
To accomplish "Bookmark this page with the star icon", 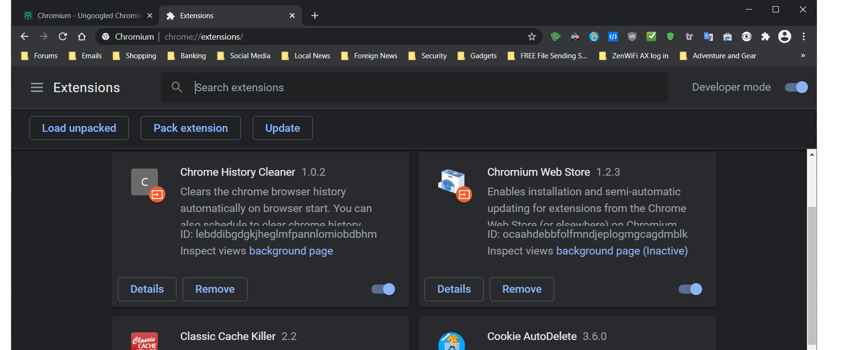I will click(532, 37).
